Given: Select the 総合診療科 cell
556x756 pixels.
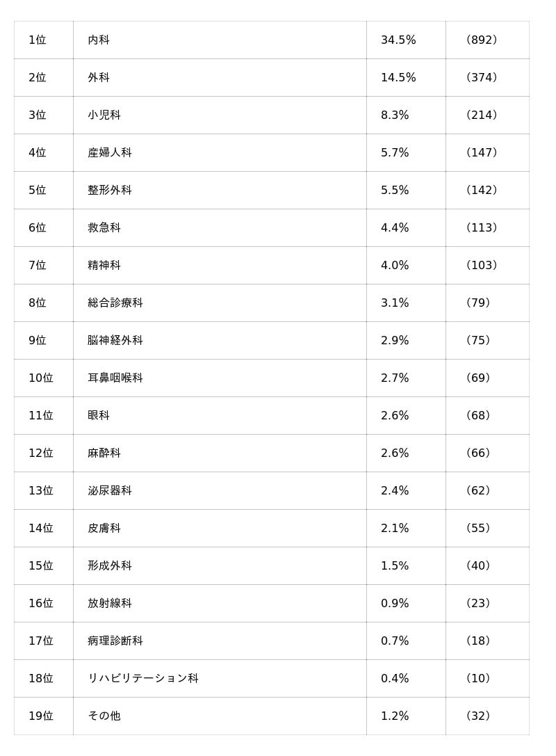Looking at the screenshot, I should (x=115, y=303).
